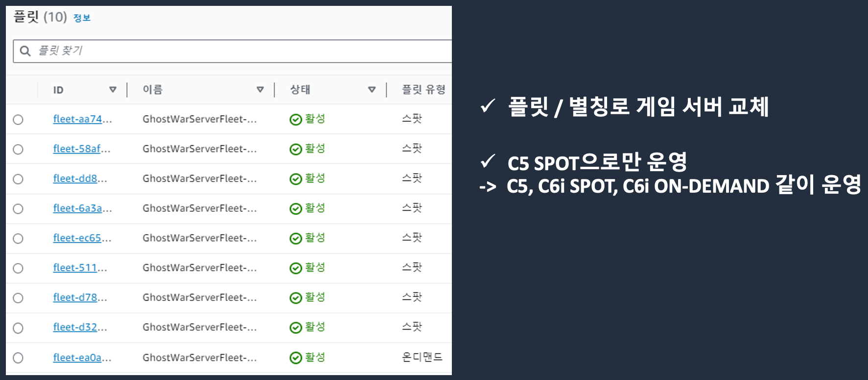Click the magnifier icon in fleet search
The height and width of the screenshot is (380, 868).
tap(25, 51)
